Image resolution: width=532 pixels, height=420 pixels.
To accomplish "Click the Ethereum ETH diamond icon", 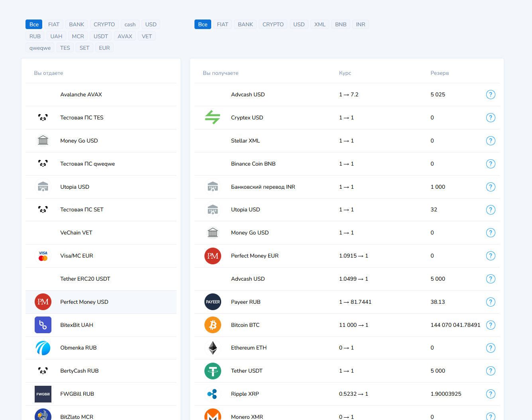I will 213,348.
